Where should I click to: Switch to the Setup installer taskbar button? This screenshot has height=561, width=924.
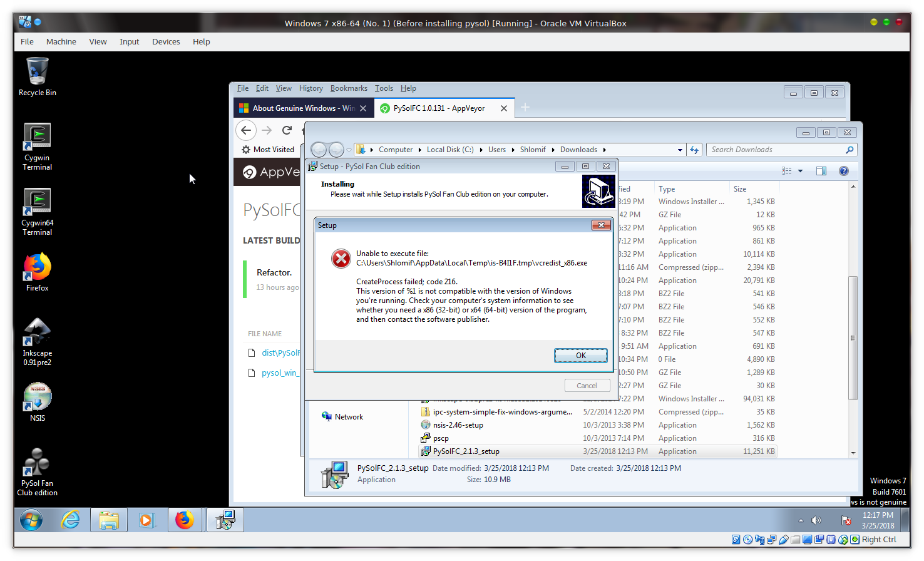click(x=225, y=520)
